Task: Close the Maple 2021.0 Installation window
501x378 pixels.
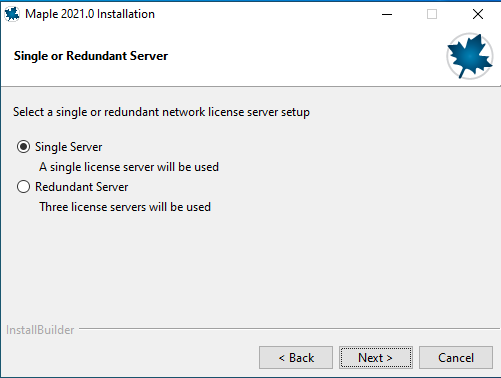Action: point(478,14)
